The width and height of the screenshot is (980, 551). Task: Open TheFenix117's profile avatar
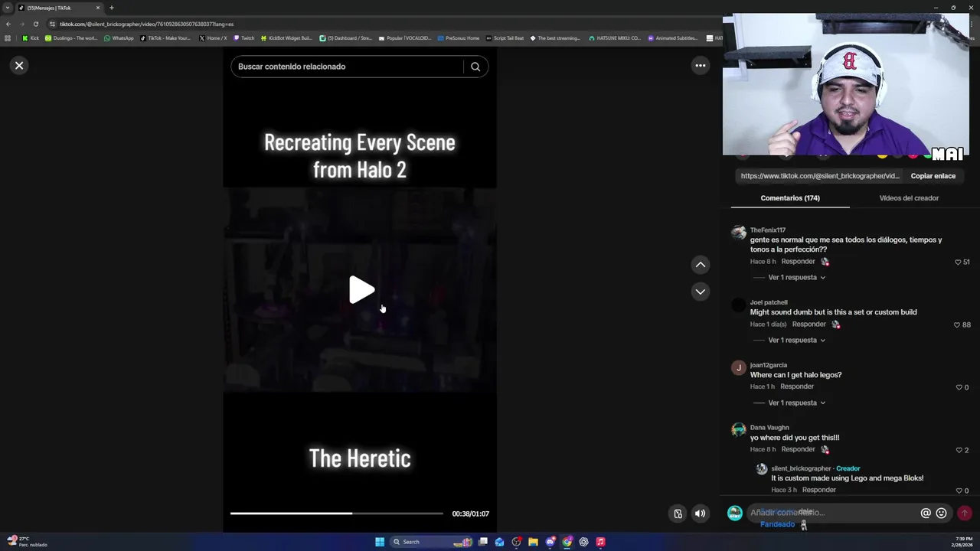pyautogui.click(x=738, y=233)
